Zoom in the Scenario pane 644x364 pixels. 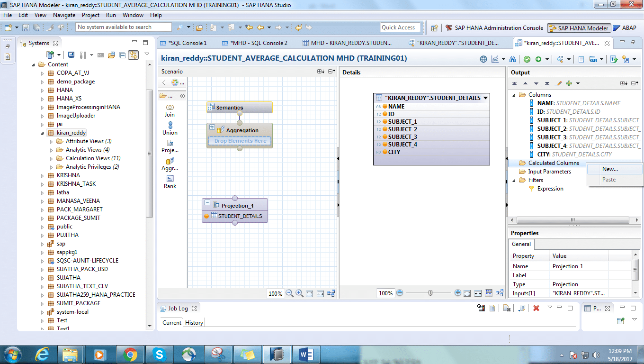point(299,293)
